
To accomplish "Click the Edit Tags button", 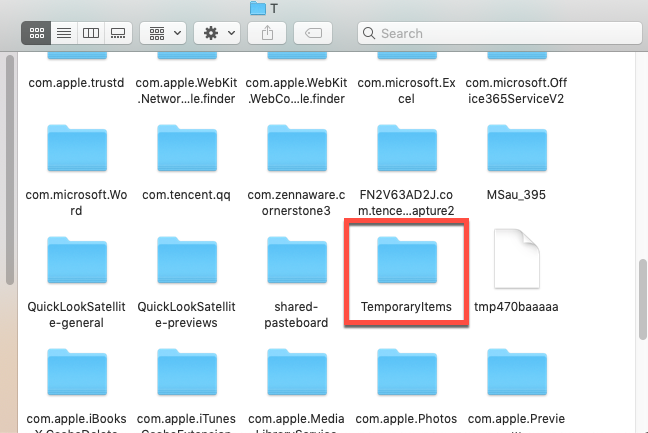I will 313,33.
